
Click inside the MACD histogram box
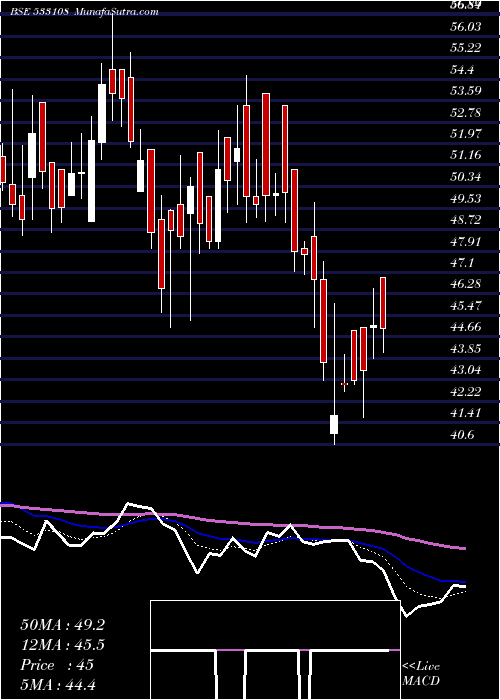click(275, 650)
